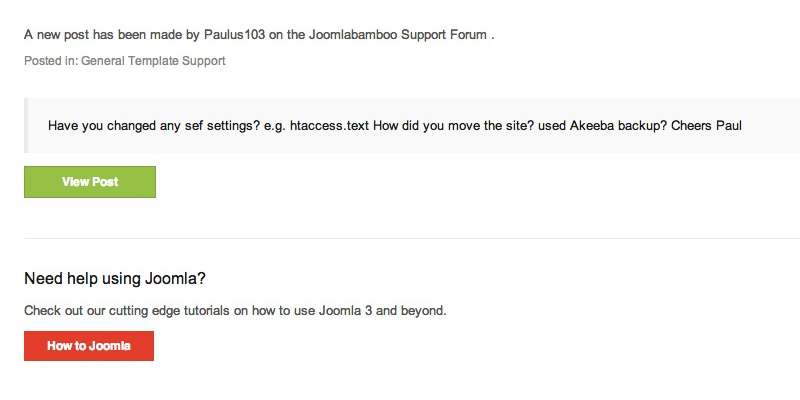Click the 'Posted in:' label
Screen dimensions: 800x400
(x=51, y=61)
